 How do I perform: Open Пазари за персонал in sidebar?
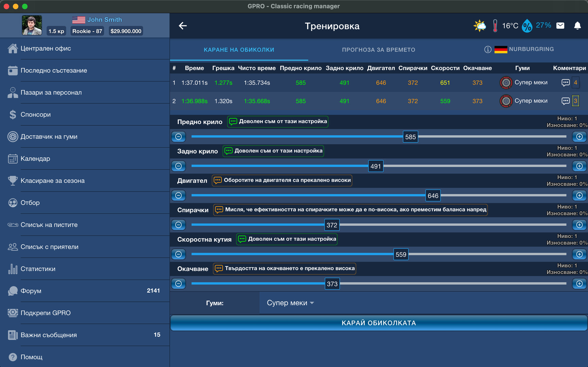pos(85,92)
